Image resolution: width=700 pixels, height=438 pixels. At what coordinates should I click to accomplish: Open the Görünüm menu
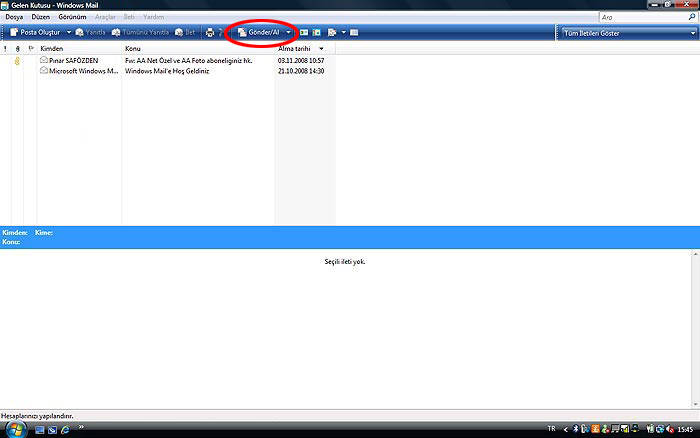pyautogui.click(x=72, y=17)
